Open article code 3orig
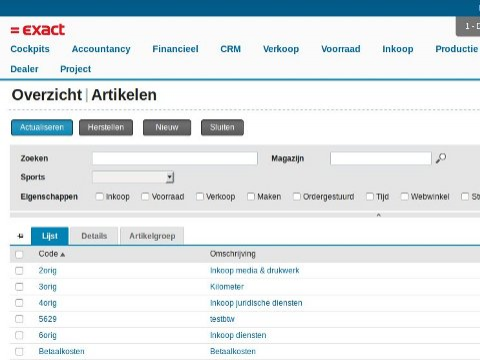The width and height of the screenshot is (480, 360). click(47, 287)
